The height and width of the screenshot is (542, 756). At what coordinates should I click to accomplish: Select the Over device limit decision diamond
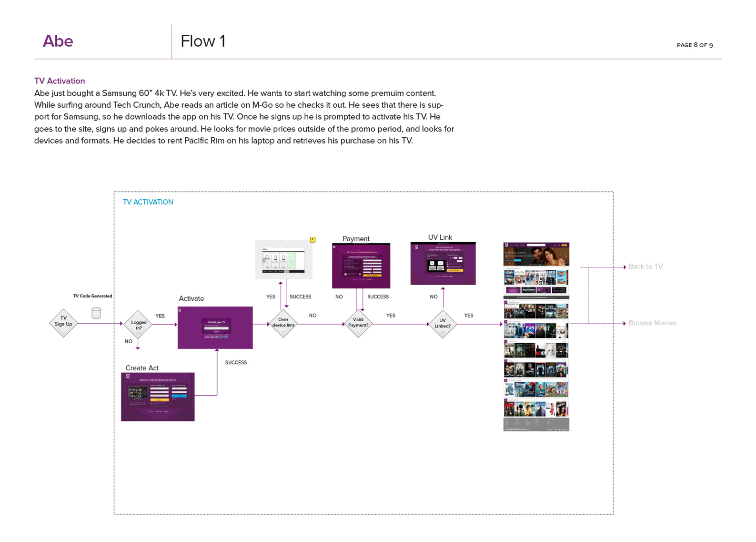pyautogui.click(x=283, y=324)
